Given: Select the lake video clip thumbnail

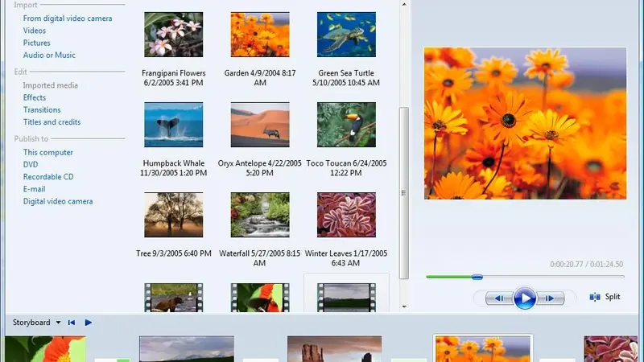Looking at the screenshot, I should (346, 298).
